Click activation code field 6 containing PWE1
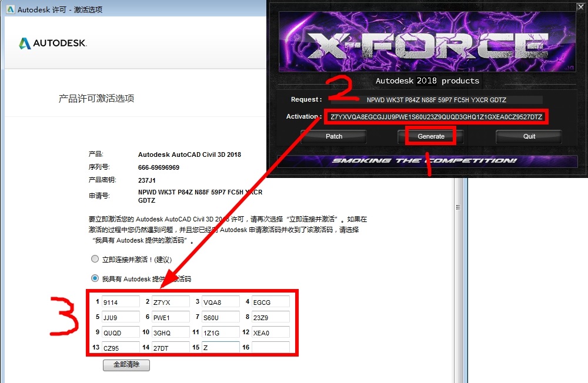This screenshot has width=588, height=383. click(x=171, y=317)
